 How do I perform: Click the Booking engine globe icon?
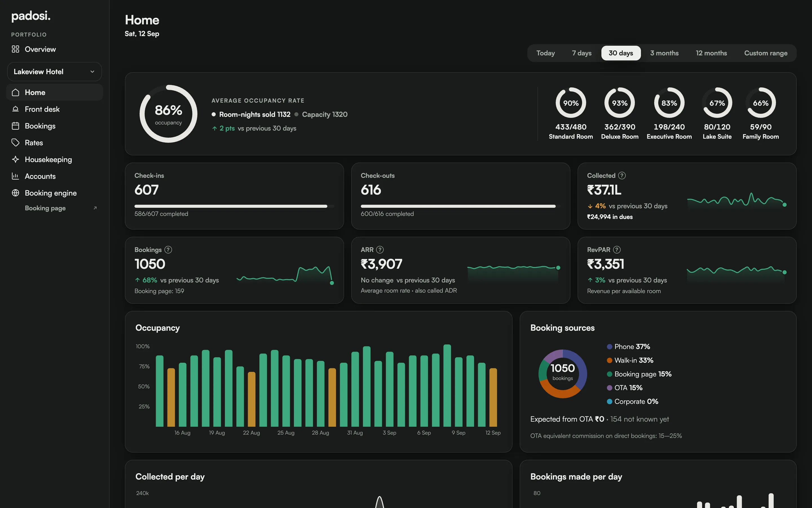pos(16,193)
